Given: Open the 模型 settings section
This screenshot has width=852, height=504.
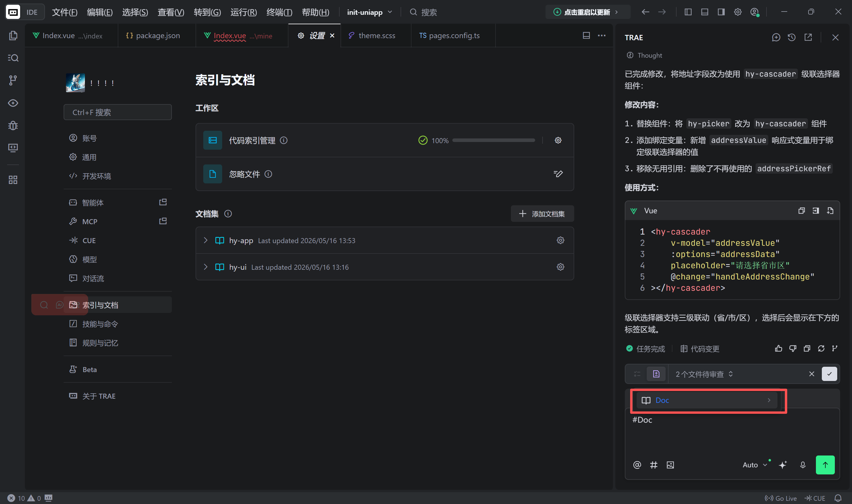Looking at the screenshot, I should click(x=117, y=259).
